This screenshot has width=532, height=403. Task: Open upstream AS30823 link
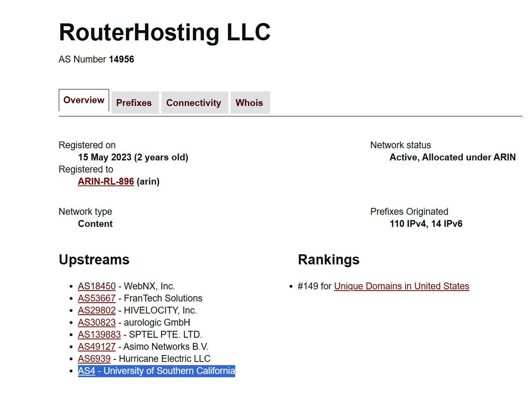pyautogui.click(x=97, y=322)
